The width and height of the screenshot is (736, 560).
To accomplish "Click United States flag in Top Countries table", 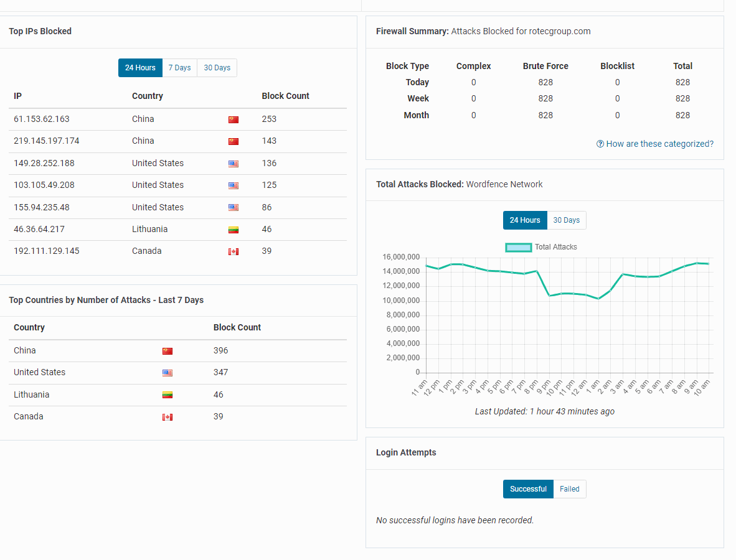I will [x=167, y=373].
